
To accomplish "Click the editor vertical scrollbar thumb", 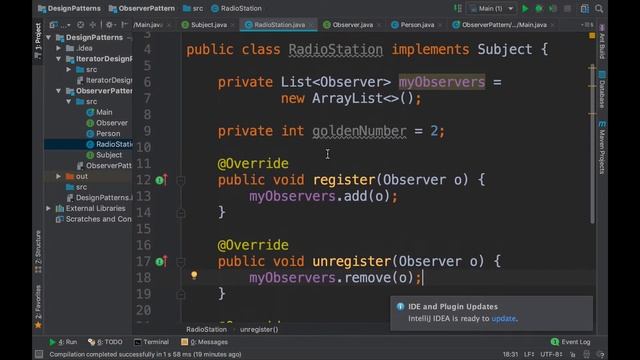I will (x=592, y=144).
